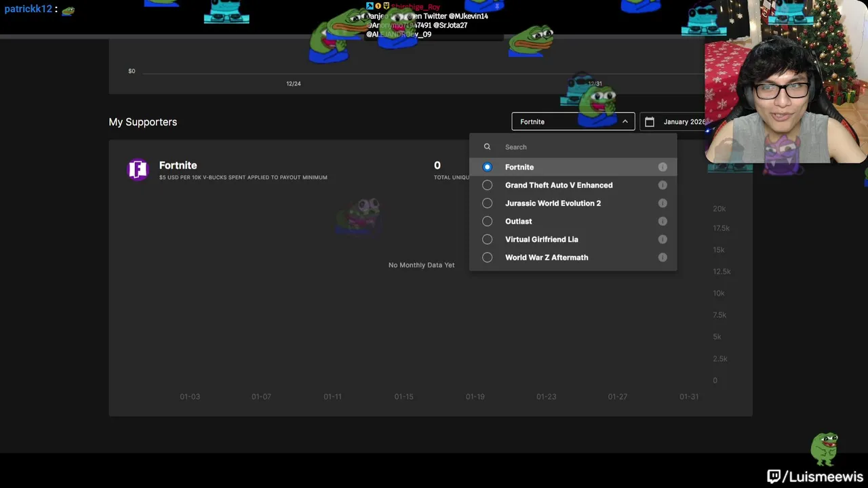Click the V-Bucks payout minimum subtitle
Image resolution: width=868 pixels, height=488 pixels.
point(243,178)
